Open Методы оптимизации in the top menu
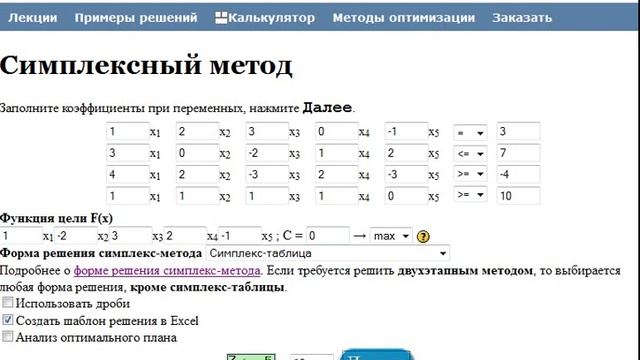 coord(404,18)
